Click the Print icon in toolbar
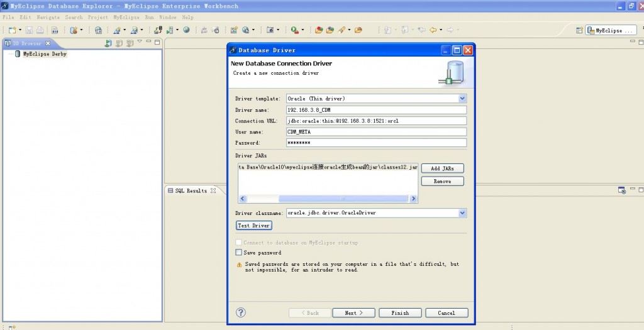The width and height of the screenshot is (644, 330). tap(40, 30)
